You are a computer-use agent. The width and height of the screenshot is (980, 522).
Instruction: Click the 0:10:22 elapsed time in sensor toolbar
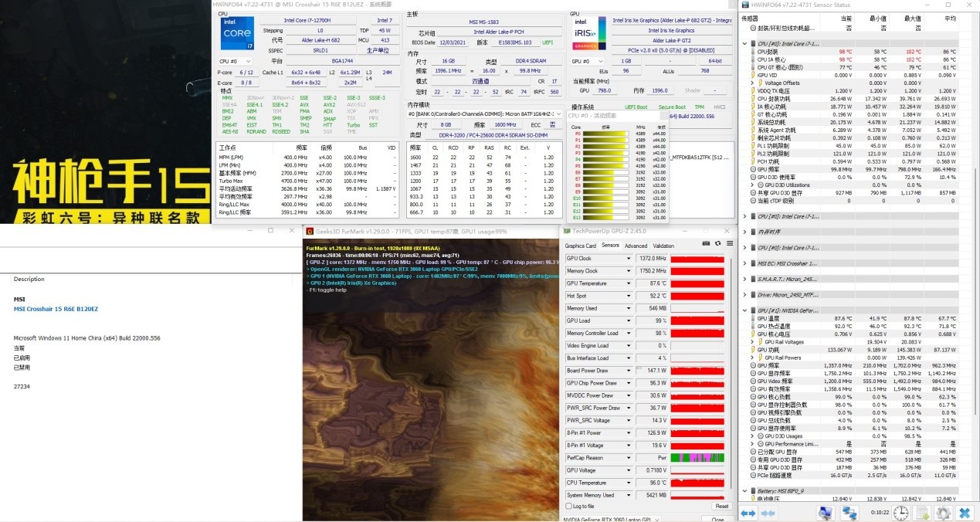coord(879,513)
